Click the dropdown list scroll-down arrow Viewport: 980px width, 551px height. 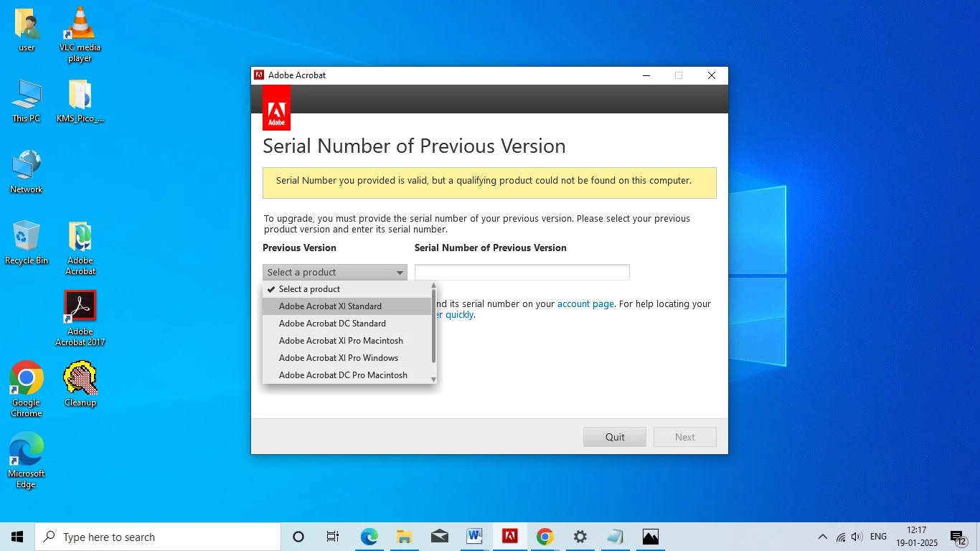pos(433,379)
